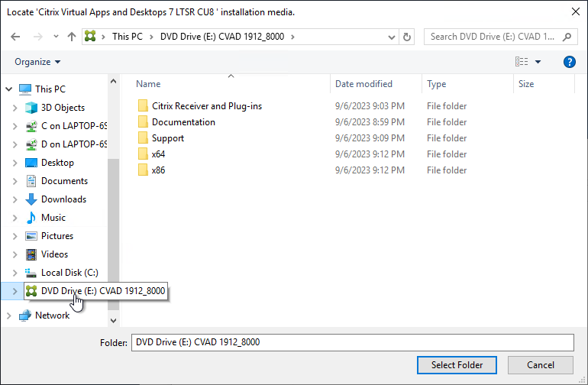Viewport: 588px width, 385px height.
Task: Refresh the current folder view
Action: pos(407,37)
